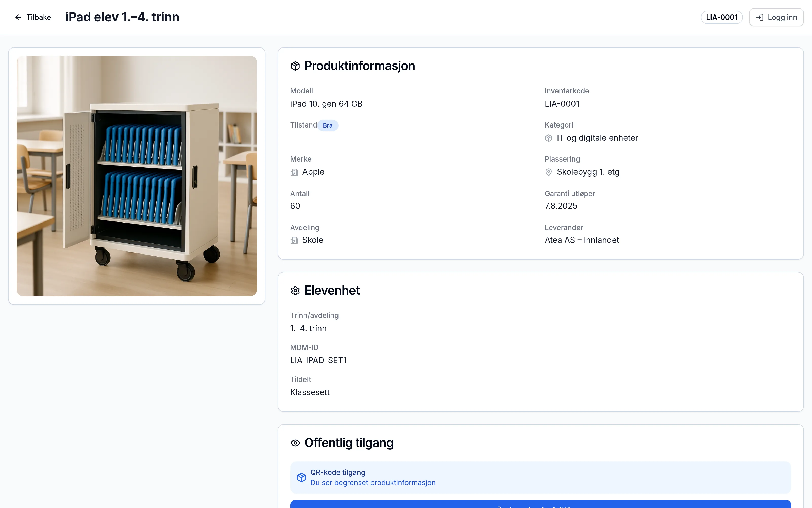Go back with the Tilbake button
812x508 pixels.
click(33, 17)
